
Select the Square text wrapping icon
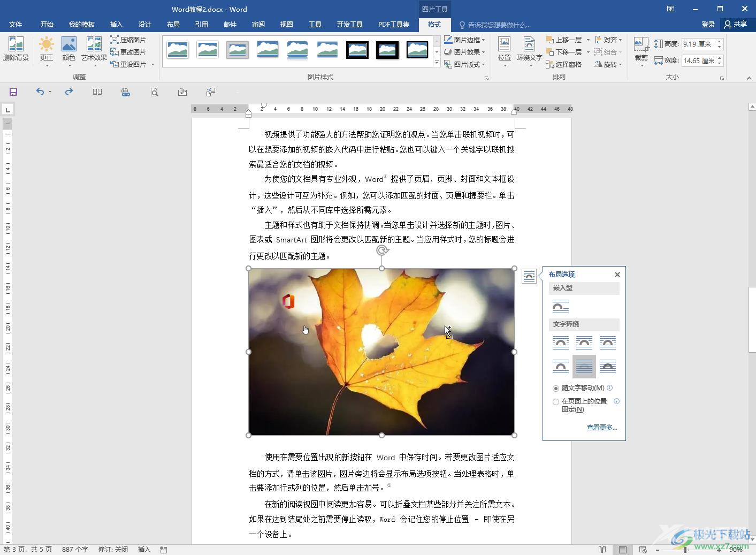pos(561,343)
